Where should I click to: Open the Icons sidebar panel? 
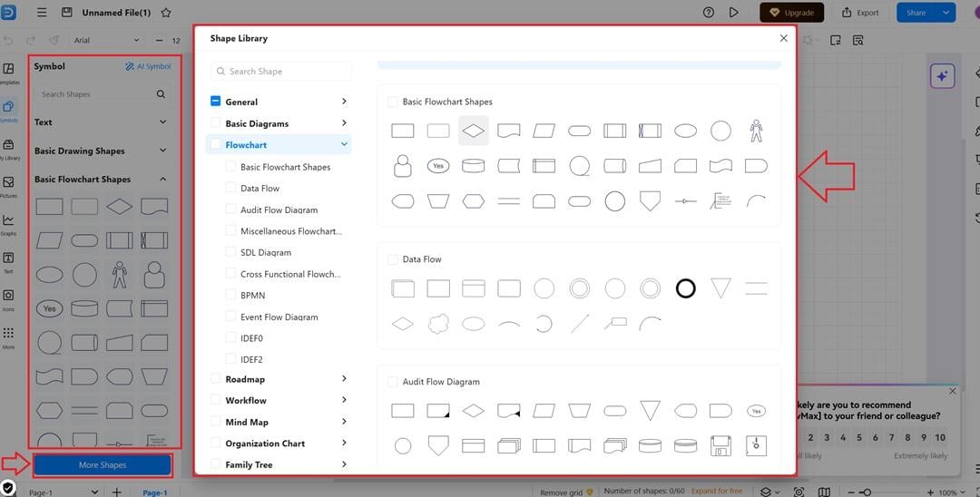point(8,298)
